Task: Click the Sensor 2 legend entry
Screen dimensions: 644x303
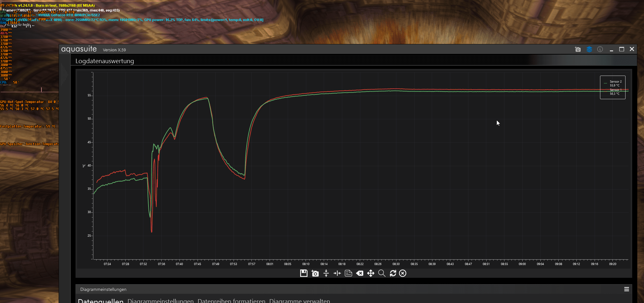Action: click(x=613, y=83)
